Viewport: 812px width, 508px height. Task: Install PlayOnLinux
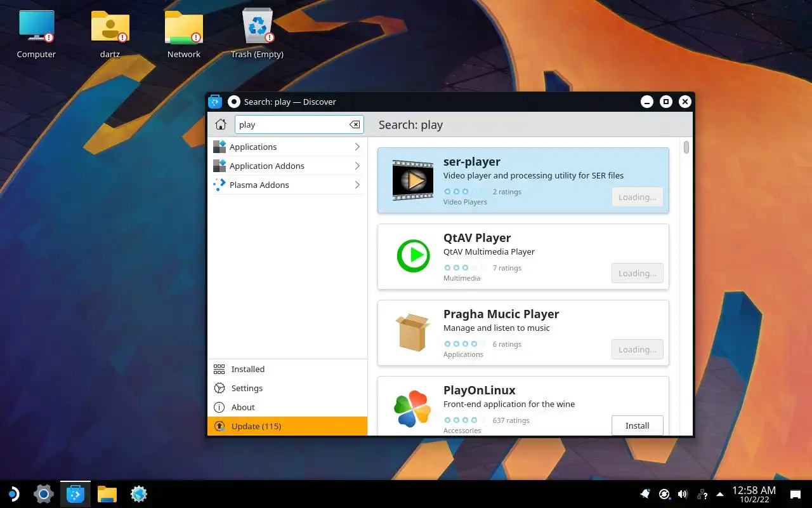coord(638,425)
